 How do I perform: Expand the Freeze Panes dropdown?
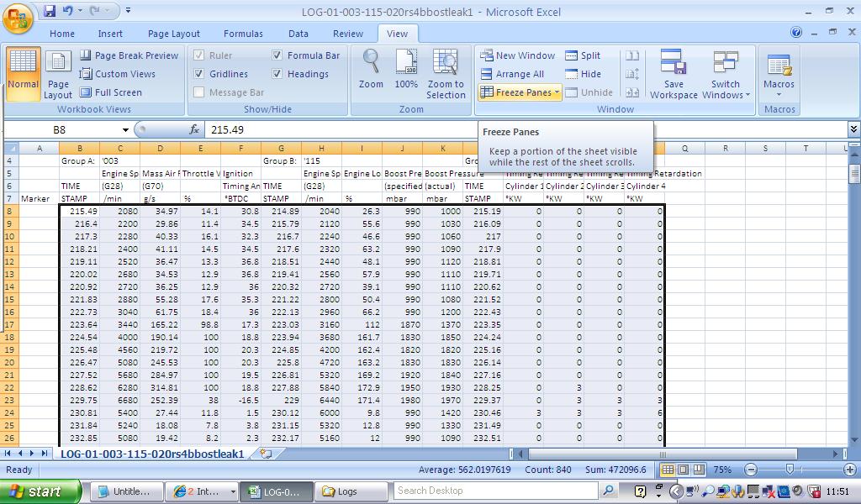[x=520, y=92]
